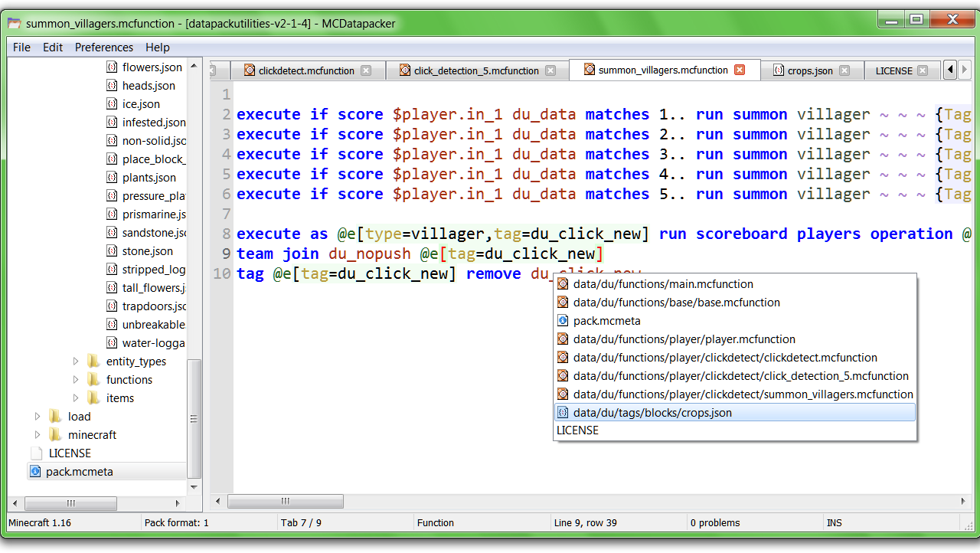Click the function icon on the clickdetect.mcfunction tab
Image resolution: width=980 pixels, height=553 pixels.
(x=247, y=69)
